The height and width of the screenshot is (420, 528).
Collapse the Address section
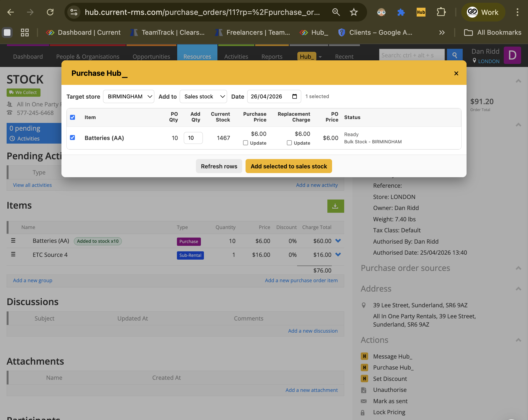[518, 289]
